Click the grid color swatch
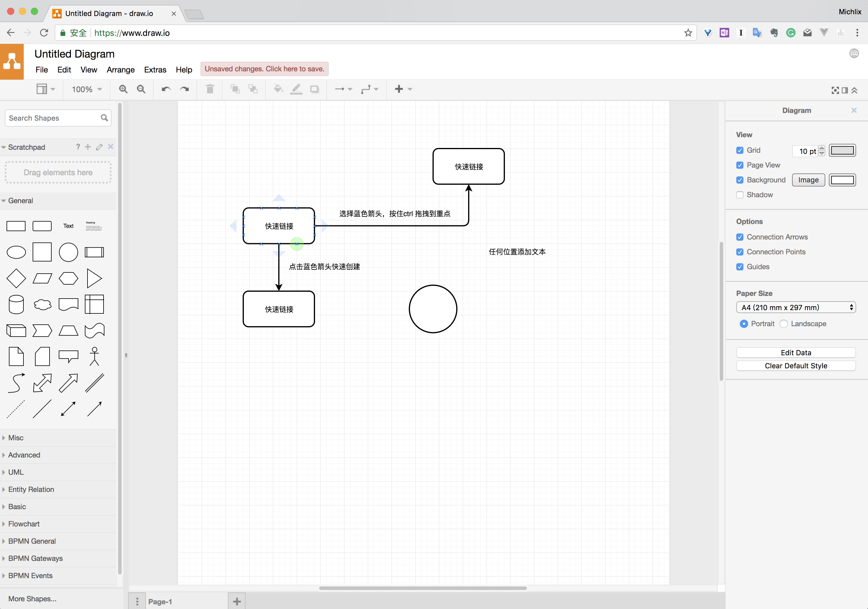The width and height of the screenshot is (868, 609). [x=842, y=150]
